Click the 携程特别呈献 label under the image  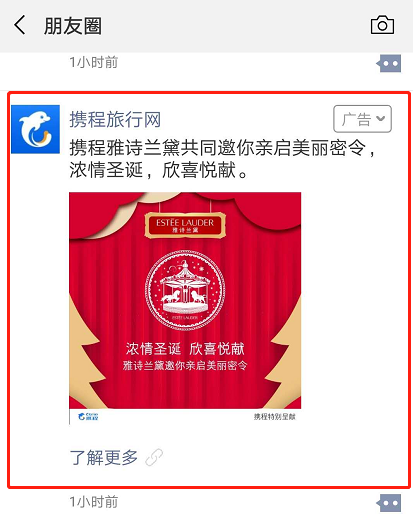coord(275,417)
